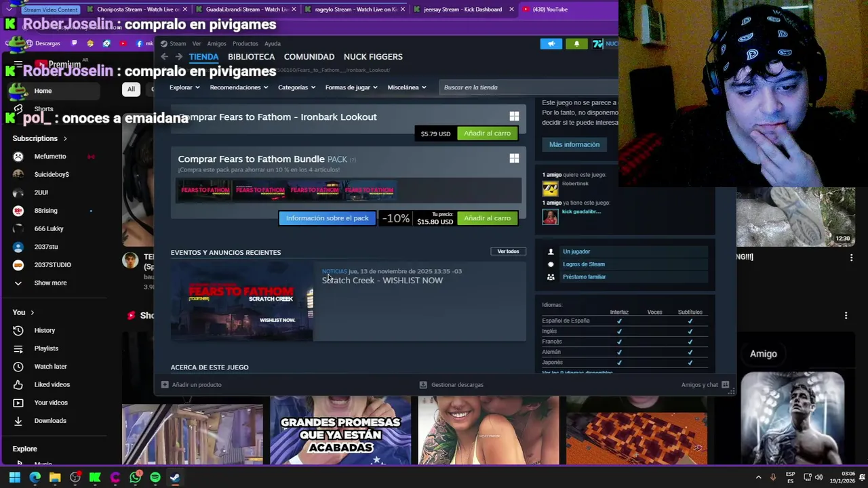Open Préstamo familiar link

[584, 277]
